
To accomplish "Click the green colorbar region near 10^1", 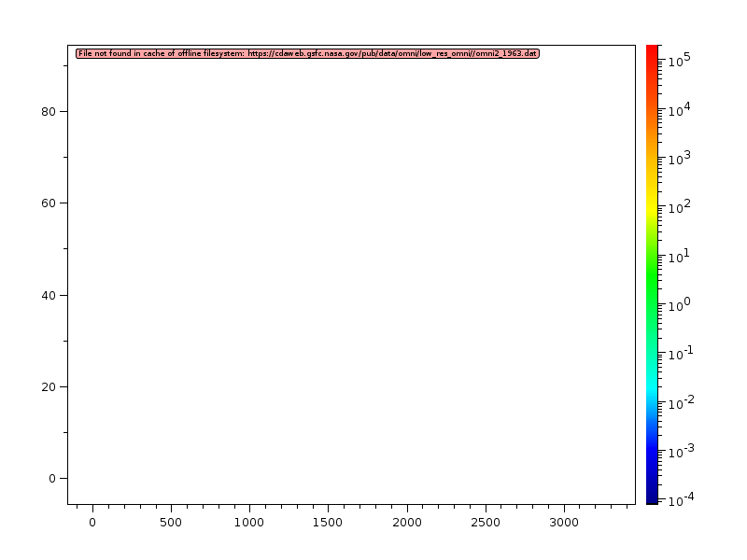I will click(x=653, y=256).
